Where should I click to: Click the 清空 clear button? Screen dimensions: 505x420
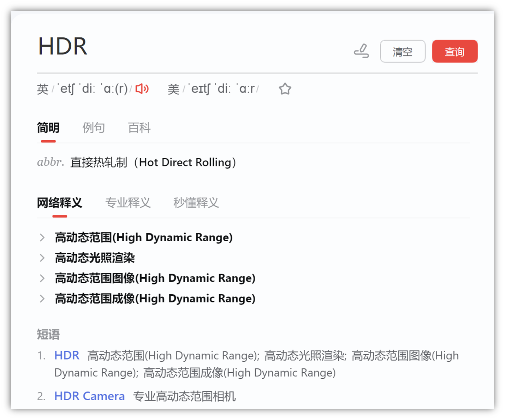[x=403, y=52]
